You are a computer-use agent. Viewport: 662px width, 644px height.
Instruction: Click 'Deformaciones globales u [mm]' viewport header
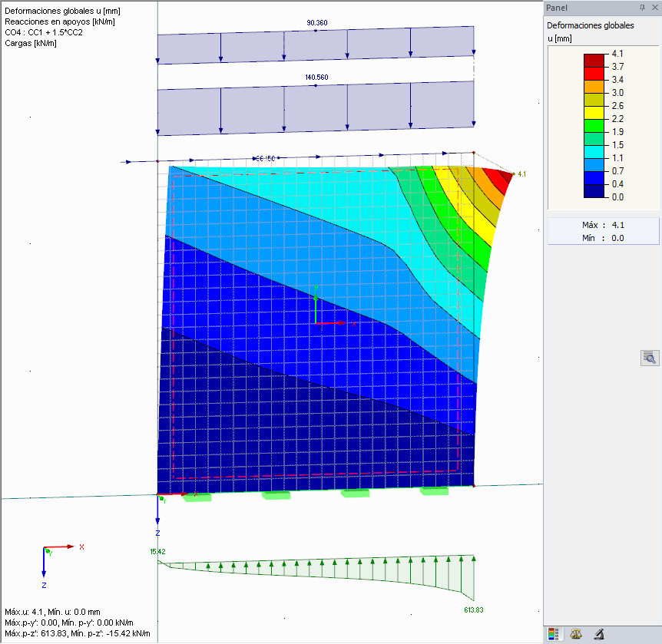[62, 11]
